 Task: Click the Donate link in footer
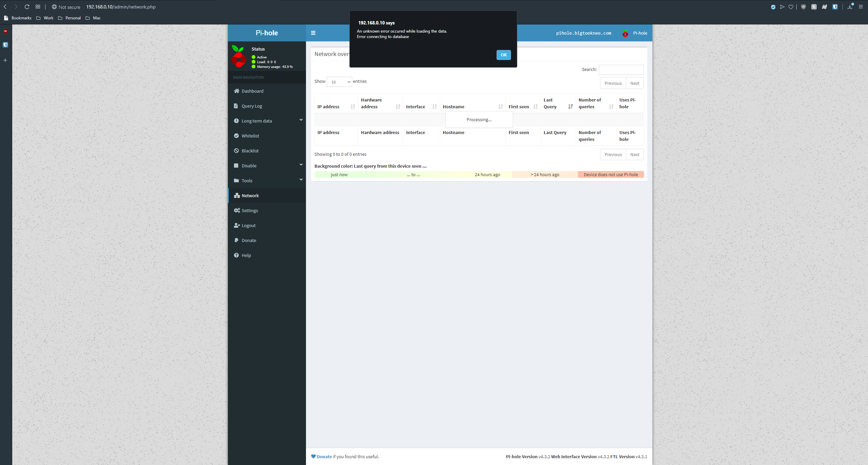click(324, 457)
